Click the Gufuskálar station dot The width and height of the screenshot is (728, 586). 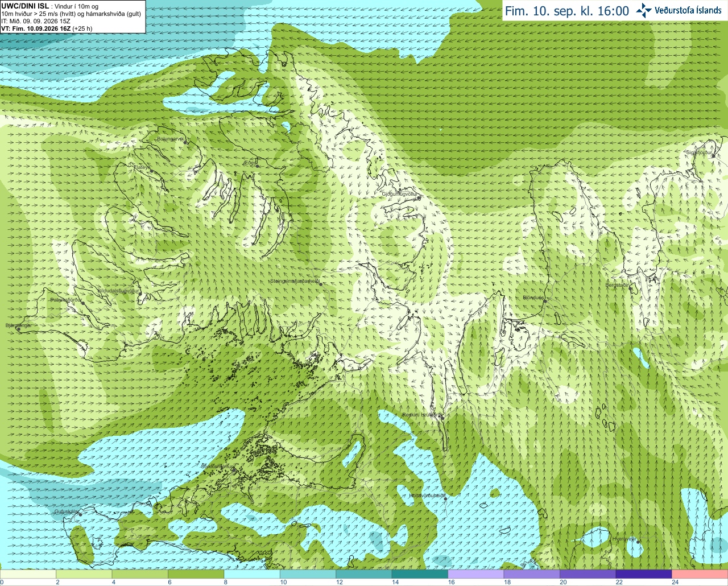(80, 514)
